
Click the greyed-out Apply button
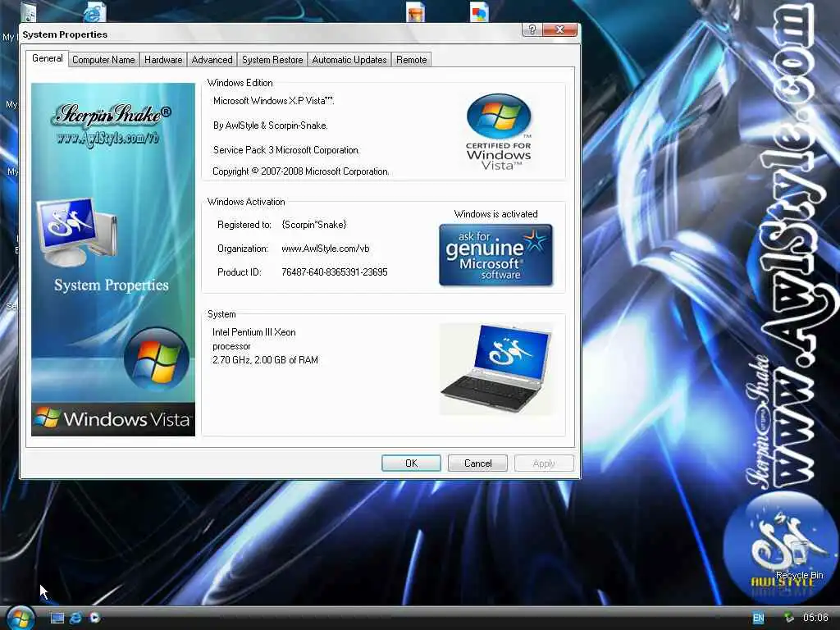coord(544,463)
